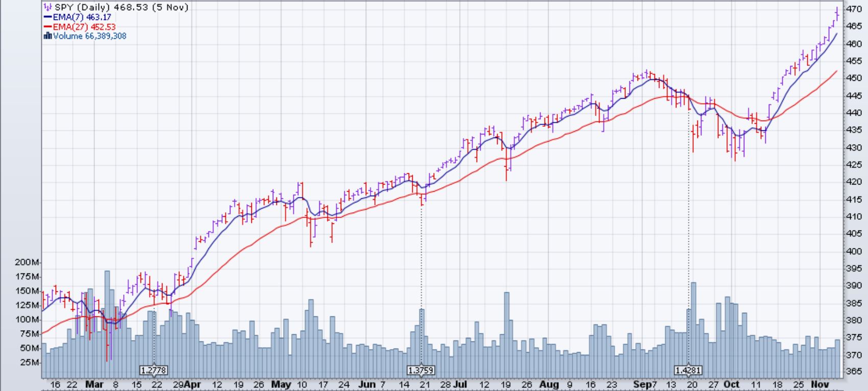Screen dimensions: 868x391
Task: Click the Mar label on date axis
Action: [94, 384]
